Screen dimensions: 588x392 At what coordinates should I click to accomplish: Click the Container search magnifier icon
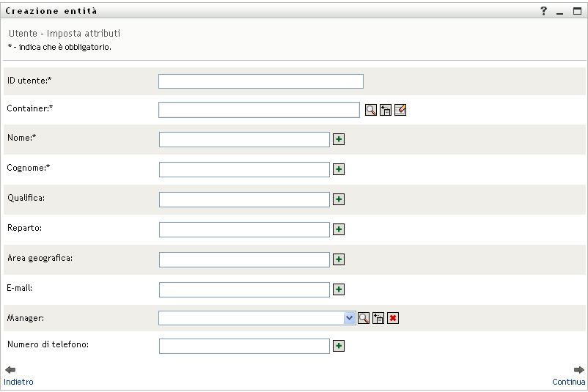pyautogui.click(x=371, y=110)
